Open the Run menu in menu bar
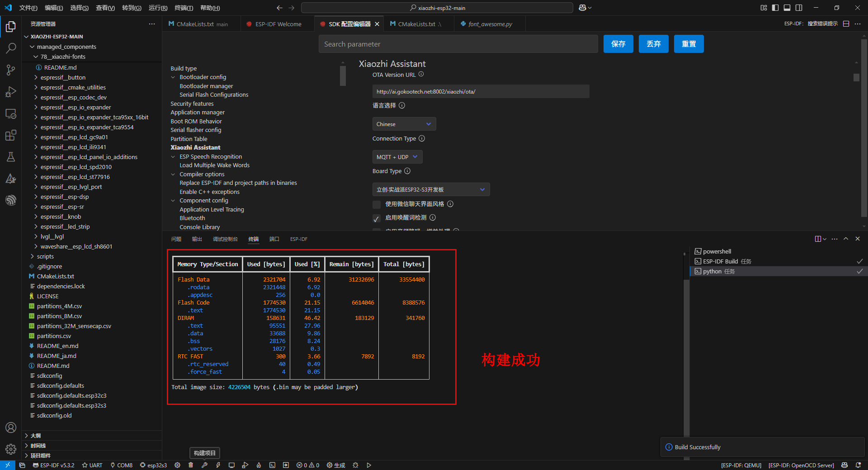This screenshot has height=470, width=868. [158, 8]
